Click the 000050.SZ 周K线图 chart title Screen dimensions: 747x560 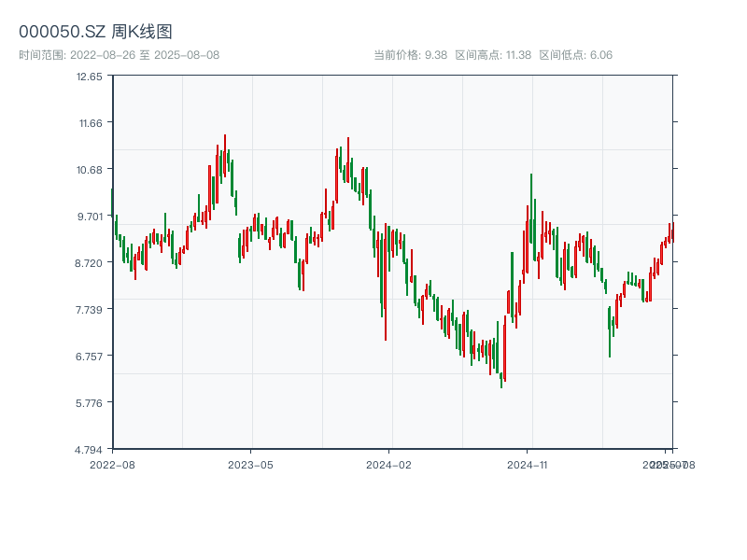(95, 32)
